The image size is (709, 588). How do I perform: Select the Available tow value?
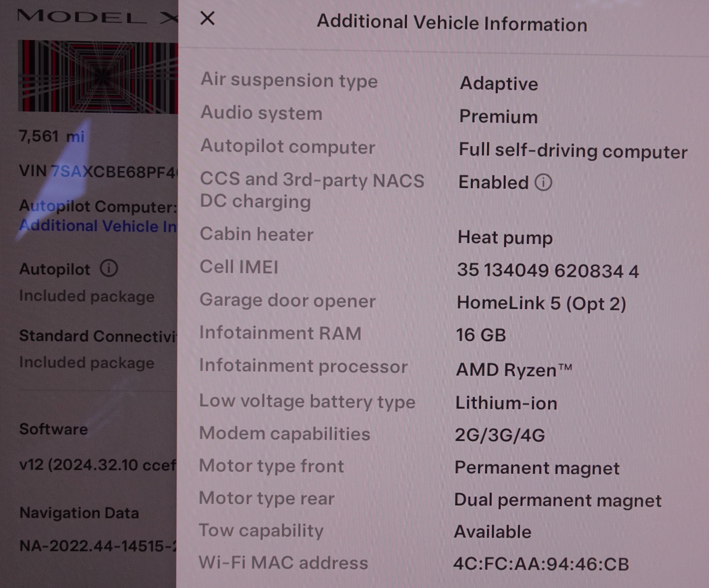[x=493, y=532]
